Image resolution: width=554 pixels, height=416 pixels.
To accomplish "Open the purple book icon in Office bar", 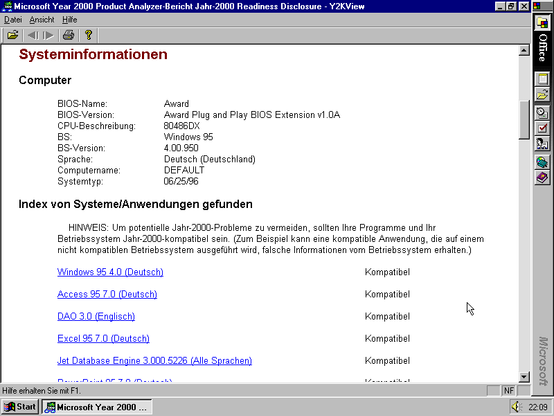I will point(542,177).
